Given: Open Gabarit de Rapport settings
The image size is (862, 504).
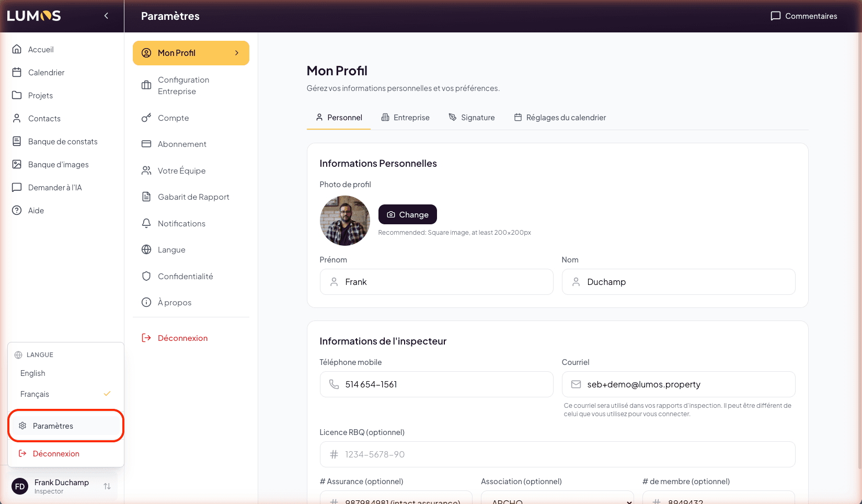Looking at the screenshot, I should [x=191, y=197].
